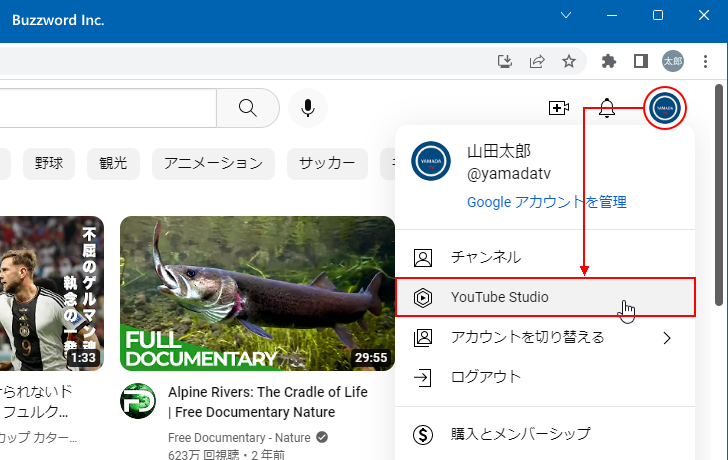Image resolution: width=728 pixels, height=460 pixels.
Task: Click the ログアウト arrow icon
Action: pos(422,377)
